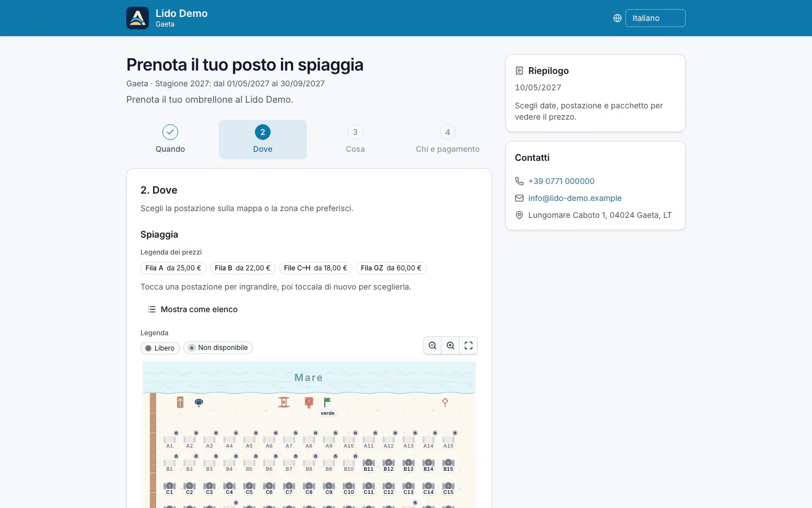Image resolution: width=812 pixels, height=508 pixels.
Task: Select umbrella C14 on the map
Action: coord(429,488)
